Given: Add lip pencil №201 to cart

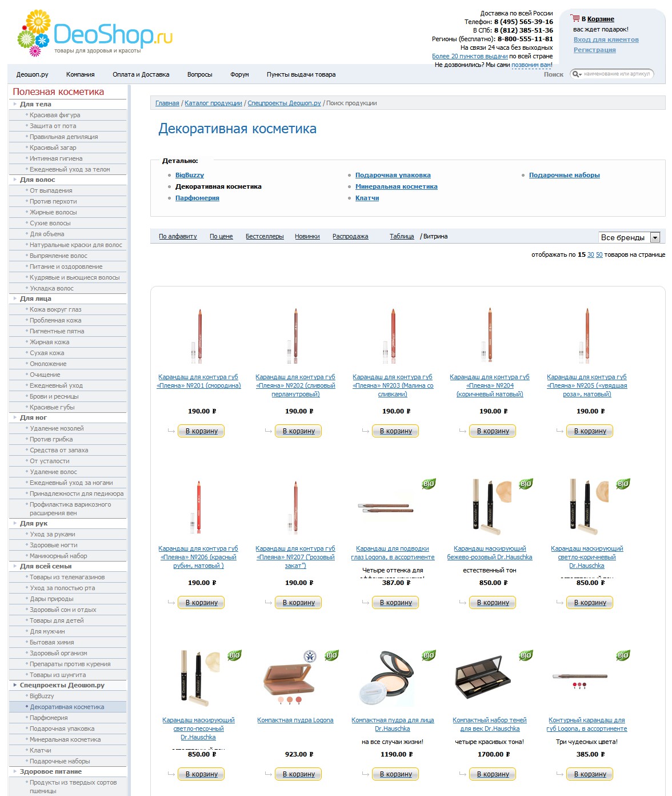Looking at the screenshot, I should tap(201, 431).
